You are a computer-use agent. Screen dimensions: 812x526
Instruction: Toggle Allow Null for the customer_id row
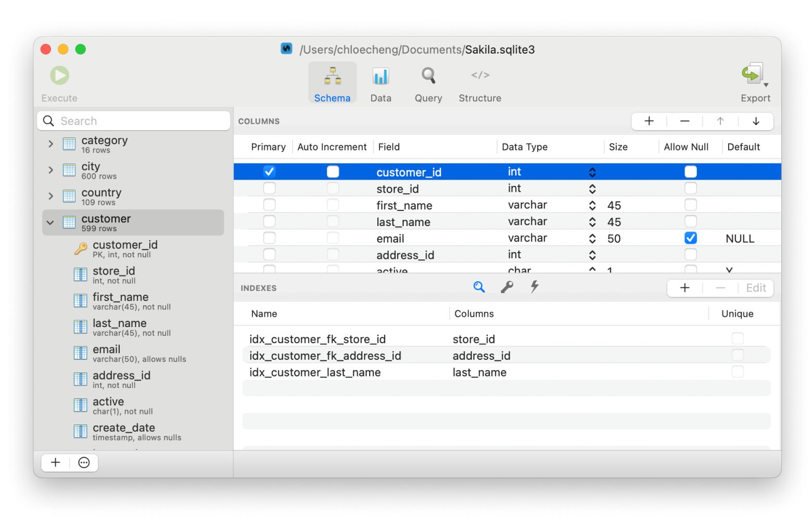(x=691, y=171)
